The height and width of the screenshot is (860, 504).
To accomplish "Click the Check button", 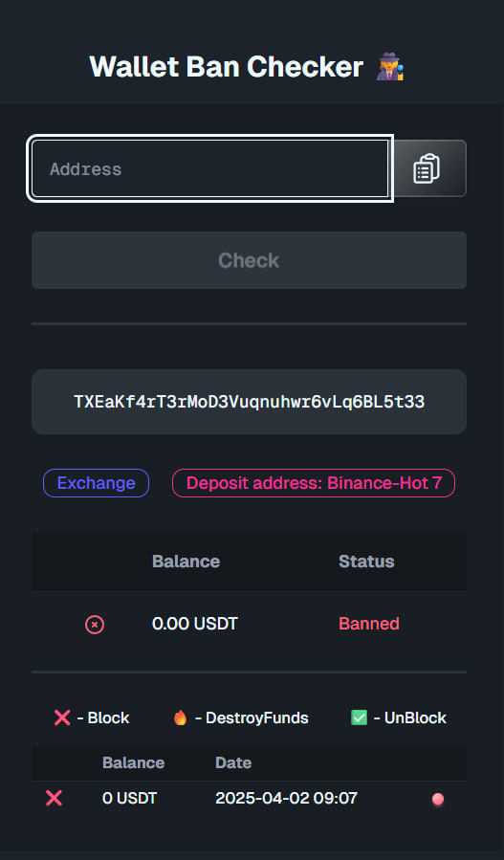I will click(249, 260).
